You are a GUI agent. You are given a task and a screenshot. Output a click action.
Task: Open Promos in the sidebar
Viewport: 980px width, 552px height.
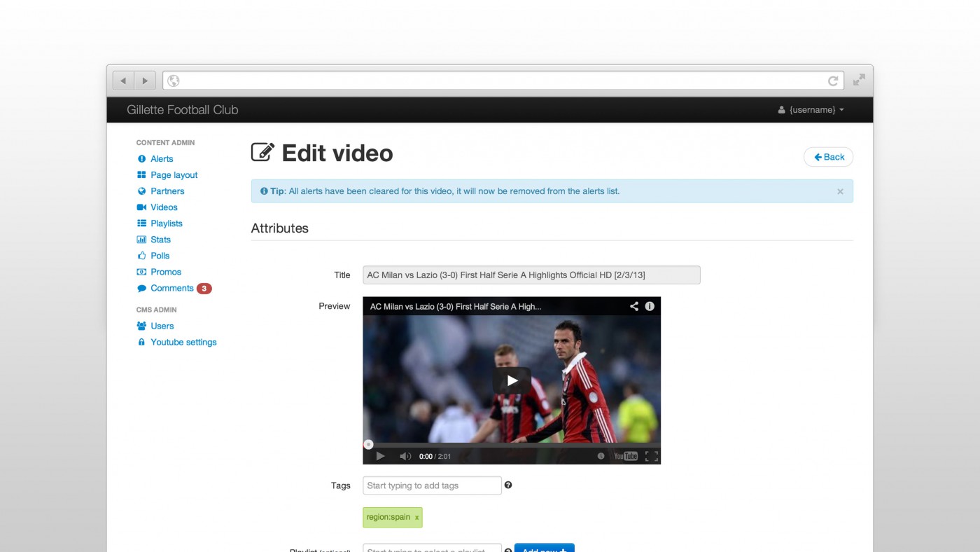pos(166,272)
